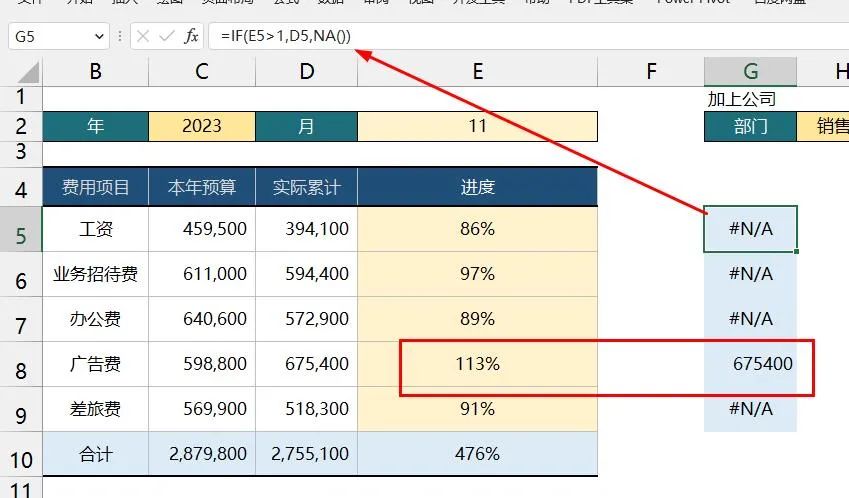Select column D header

click(306, 71)
